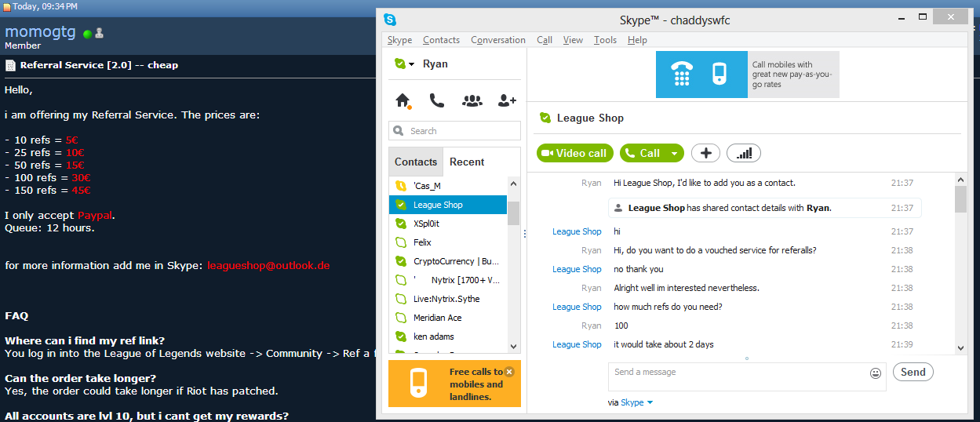The image size is (980, 422).
Task: Click the post document icon beside the forum title
Action: point(10,65)
